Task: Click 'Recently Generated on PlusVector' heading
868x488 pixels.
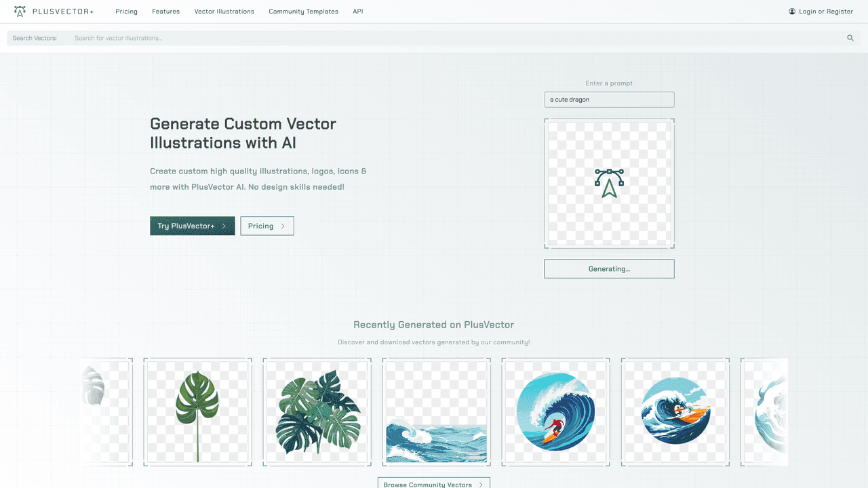Action: (434, 325)
